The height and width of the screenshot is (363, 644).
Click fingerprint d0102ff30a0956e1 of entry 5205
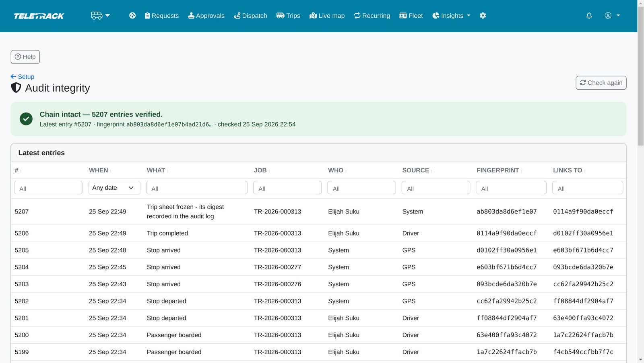click(x=507, y=250)
